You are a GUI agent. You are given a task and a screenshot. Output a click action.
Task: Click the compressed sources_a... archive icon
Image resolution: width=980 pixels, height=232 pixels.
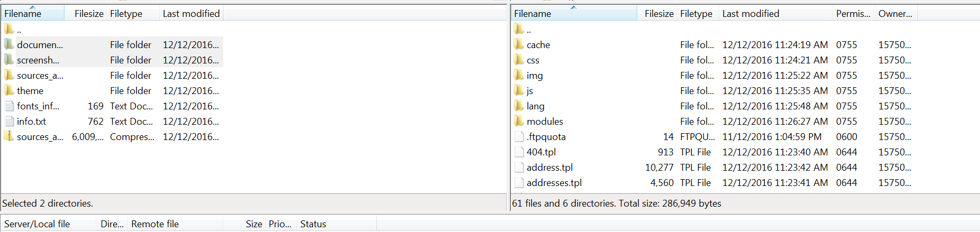(x=9, y=136)
